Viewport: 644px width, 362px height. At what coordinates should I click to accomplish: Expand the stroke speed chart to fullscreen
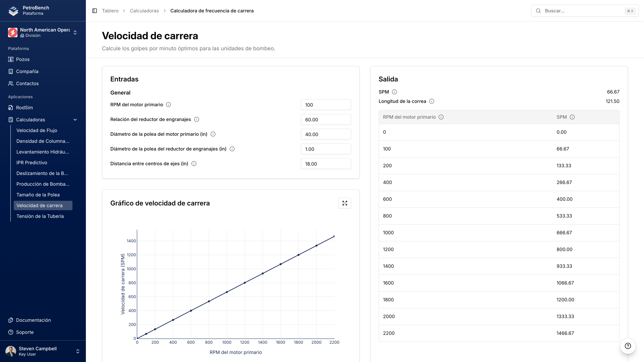(345, 203)
